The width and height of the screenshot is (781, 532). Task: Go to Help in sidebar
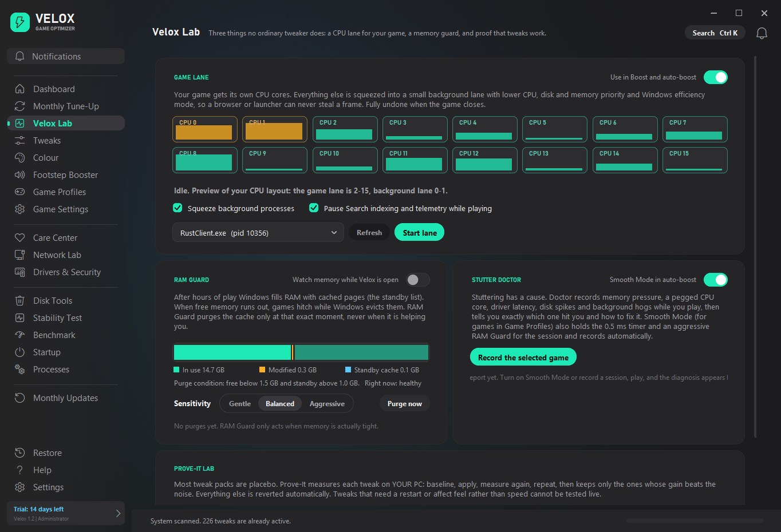[x=66, y=470]
